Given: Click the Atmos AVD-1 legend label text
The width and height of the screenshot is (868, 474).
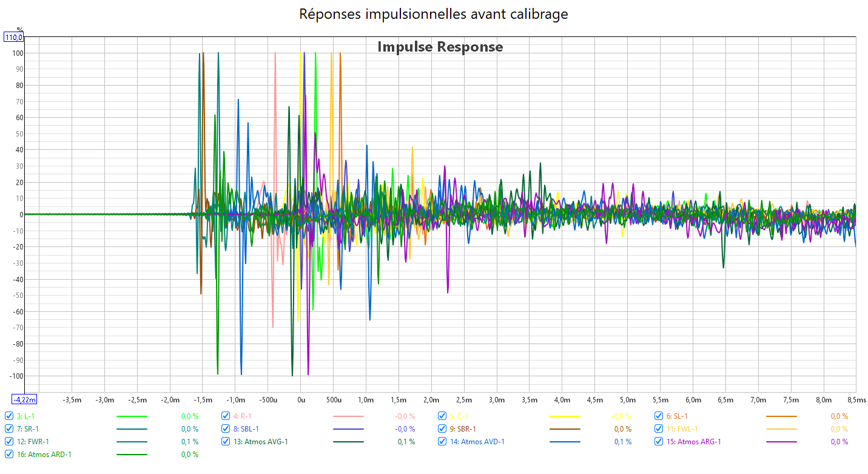Looking at the screenshot, I should [x=482, y=442].
